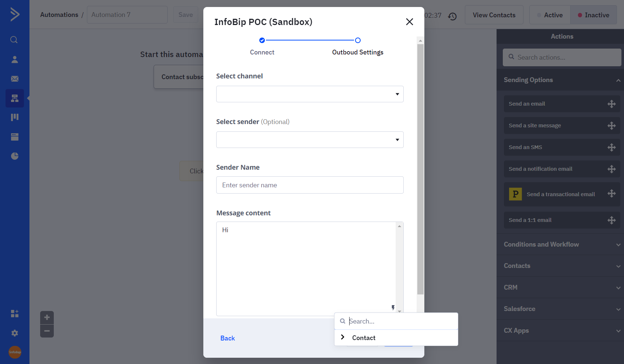Click the Contacts icon in left sidebar
The width and height of the screenshot is (624, 364).
15,60
